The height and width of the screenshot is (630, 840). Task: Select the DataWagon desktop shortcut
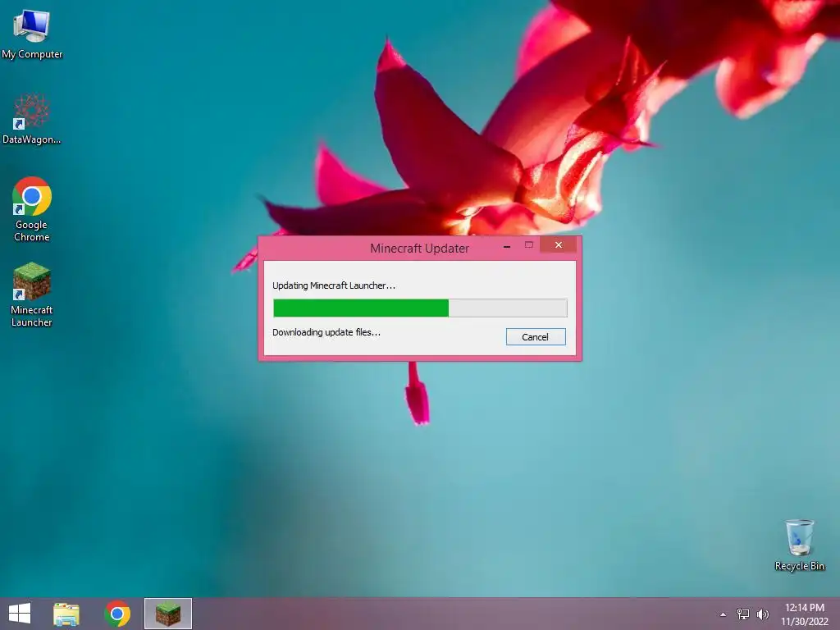coord(32,119)
